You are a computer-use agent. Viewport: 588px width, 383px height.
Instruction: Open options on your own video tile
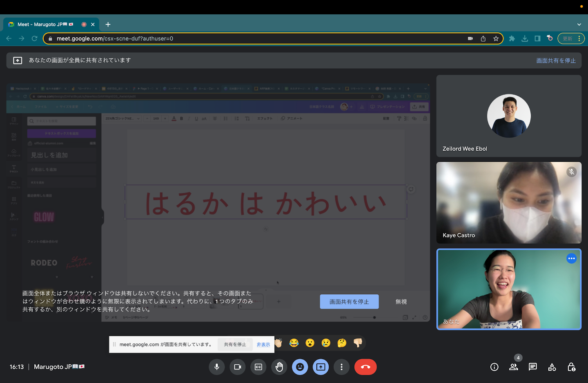571,258
